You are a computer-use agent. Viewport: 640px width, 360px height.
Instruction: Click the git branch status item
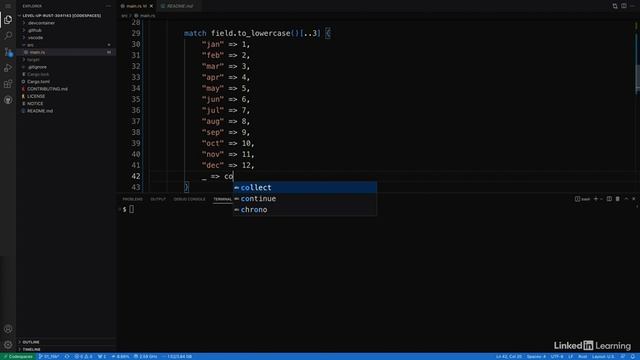pyautogui.click(x=49, y=357)
